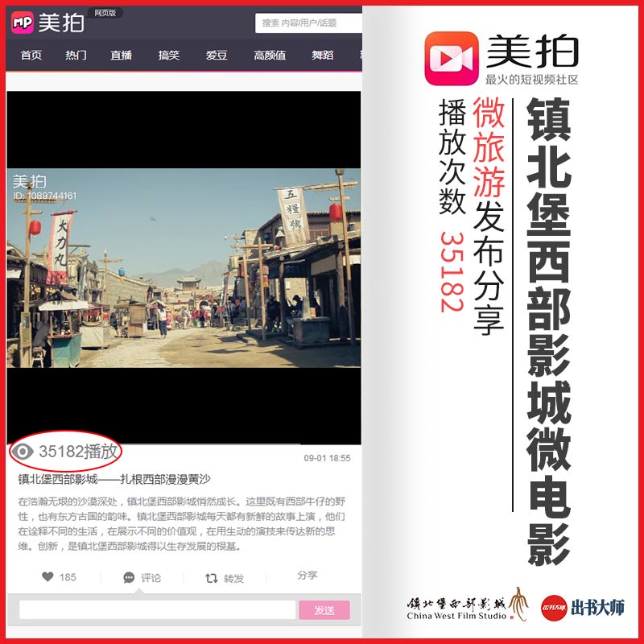Image resolution: width=644 pixels, height=644 pixels.
Task: Open the 舞蹈 dance tab
Action: pos(323,56)
